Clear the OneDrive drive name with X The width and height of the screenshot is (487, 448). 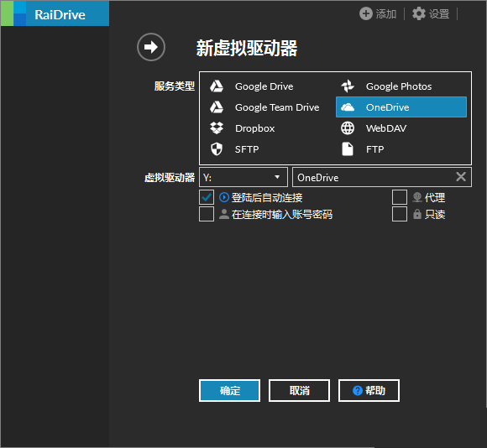(461, 177)
